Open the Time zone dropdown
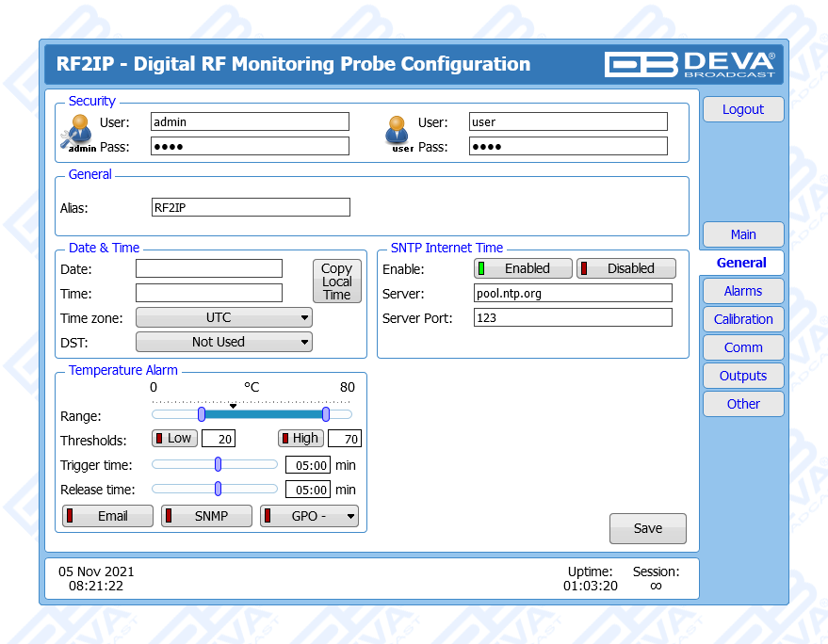Screen dimensions: 828x644 click(x=224, y=317)
